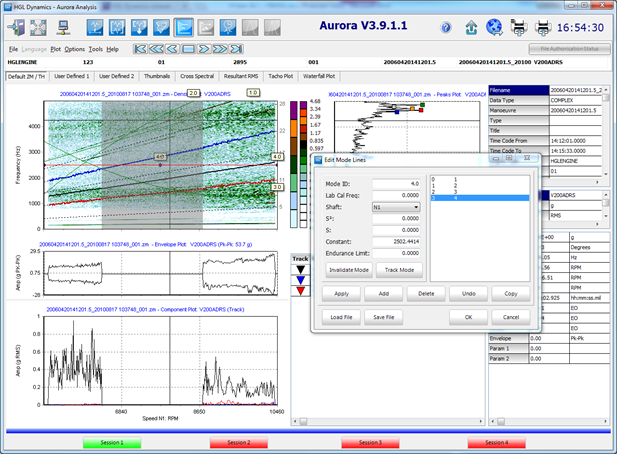Viewport: 617px width, 454px height.
Task: Open the Options menu
Action: click(x=75, y=49)
